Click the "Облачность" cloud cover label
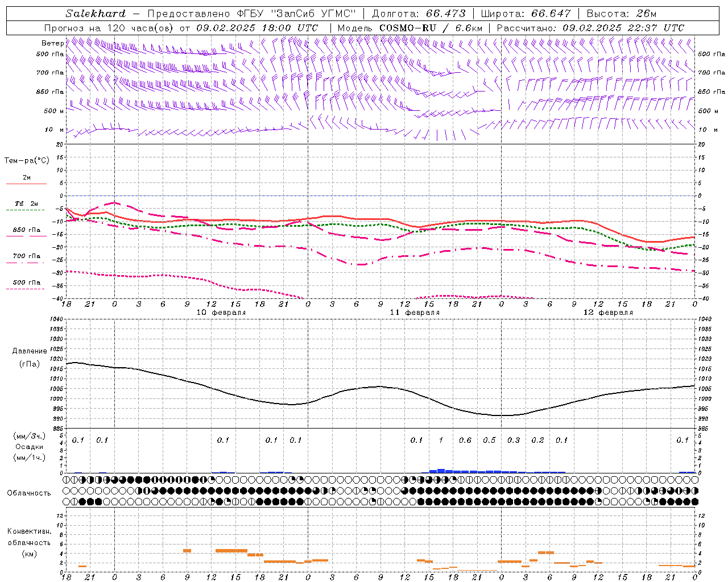Image resolution: width=728 pixels, height=582 pixels. (29, 493)
